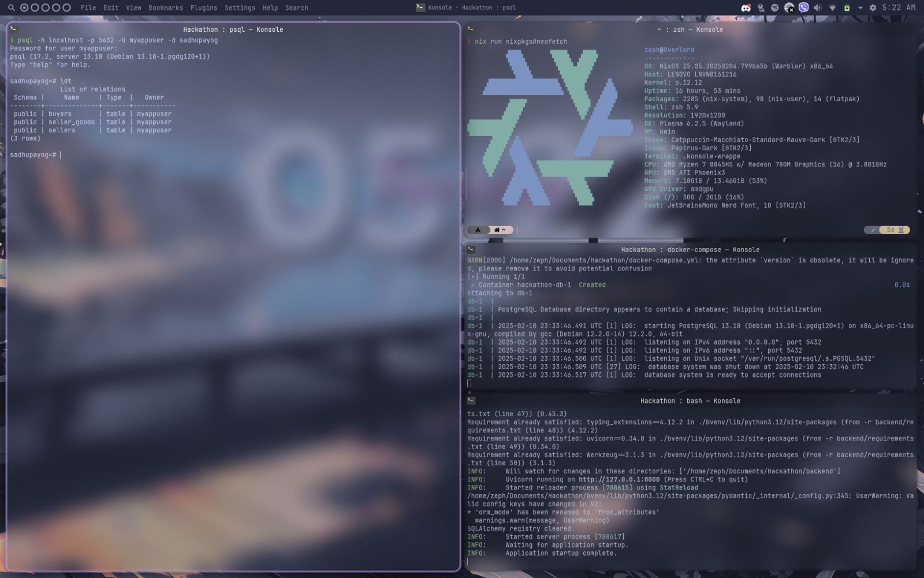Click 'database system is ready to accept connections'
This screenshot has height=578, width=924.
(x=732, y=375)
